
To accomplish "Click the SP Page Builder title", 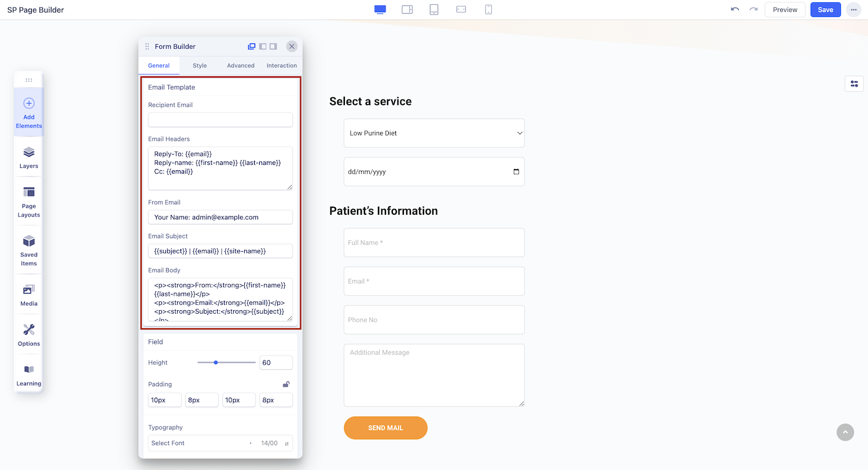I will [36, 10].
